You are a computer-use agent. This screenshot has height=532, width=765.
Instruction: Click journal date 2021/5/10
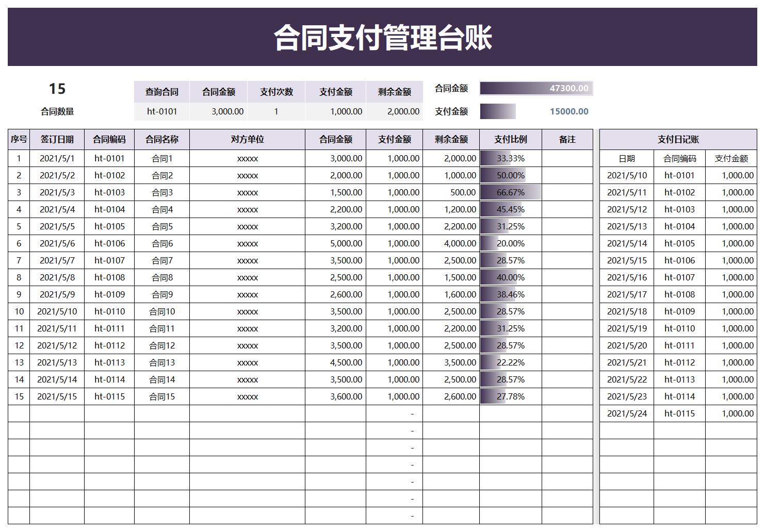click(x=627, y=175)
